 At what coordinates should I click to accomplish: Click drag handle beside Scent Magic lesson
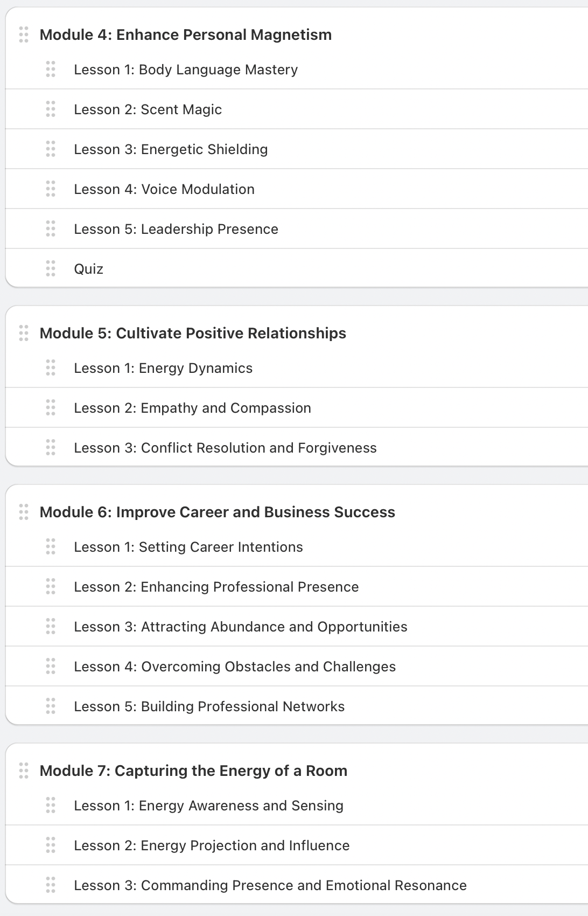[51, 109]
